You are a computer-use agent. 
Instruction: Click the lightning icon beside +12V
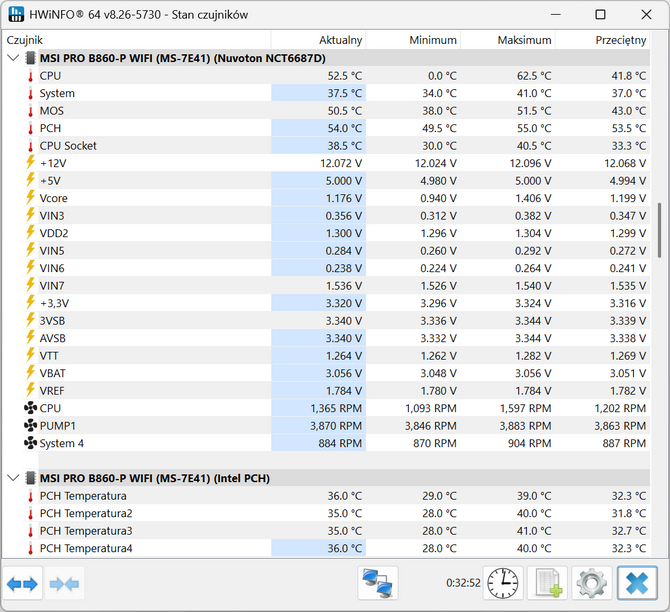click(30, 163)
